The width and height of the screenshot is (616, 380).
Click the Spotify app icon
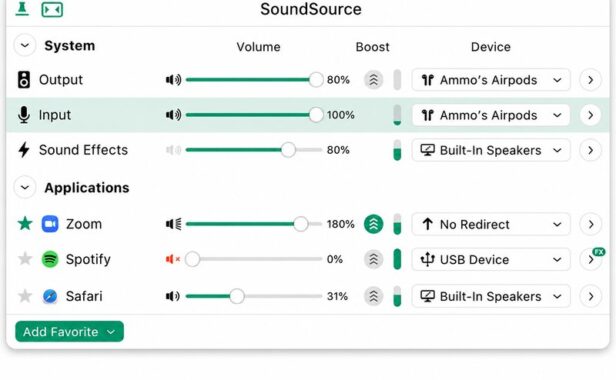(50, 259)
